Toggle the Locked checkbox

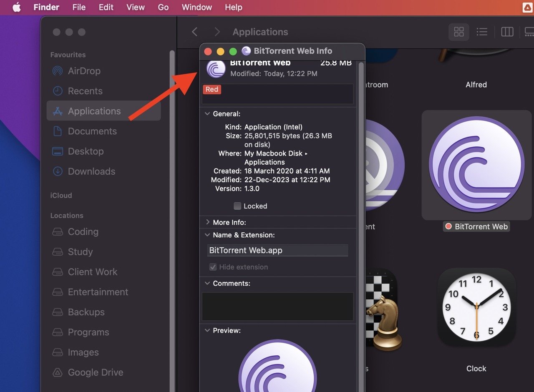237,206
